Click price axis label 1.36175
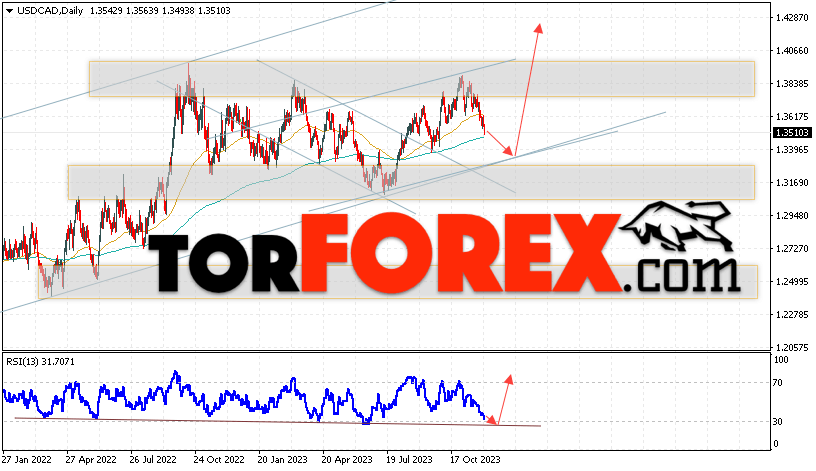Screen dimensions: 816x471 pyautogui.click(x=792, y=117)
